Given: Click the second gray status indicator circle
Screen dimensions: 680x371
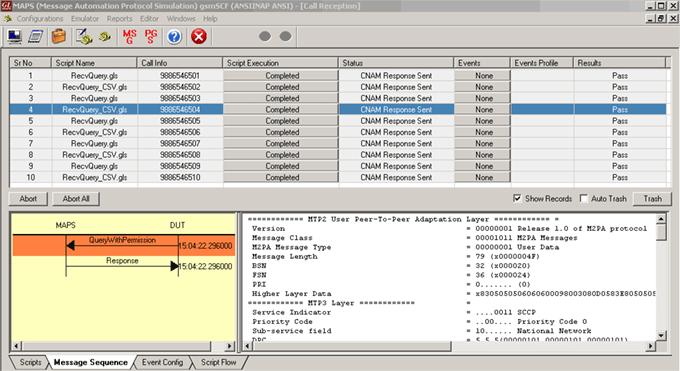Looking at the screenshot, I should 285,36.
